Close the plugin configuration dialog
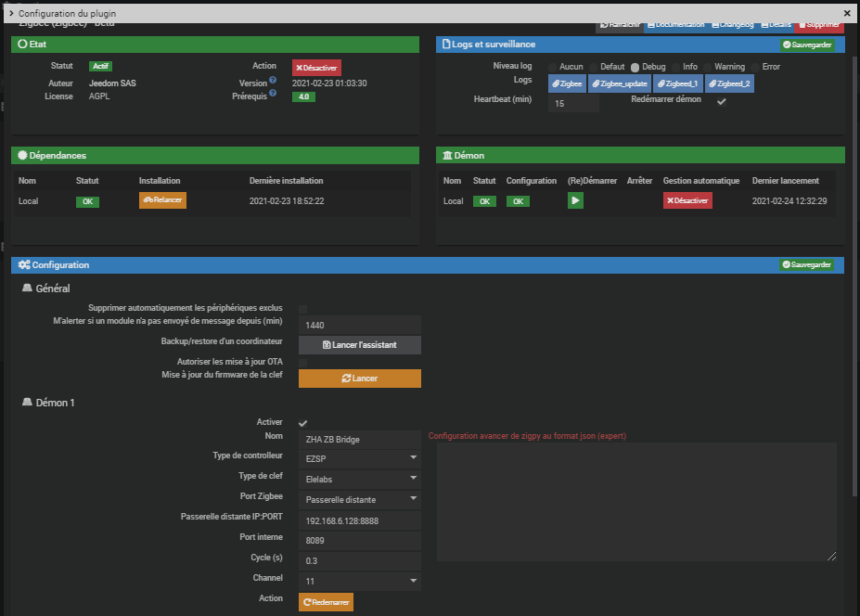This screenshot has height=616, width=860. (x=846, y=14)
